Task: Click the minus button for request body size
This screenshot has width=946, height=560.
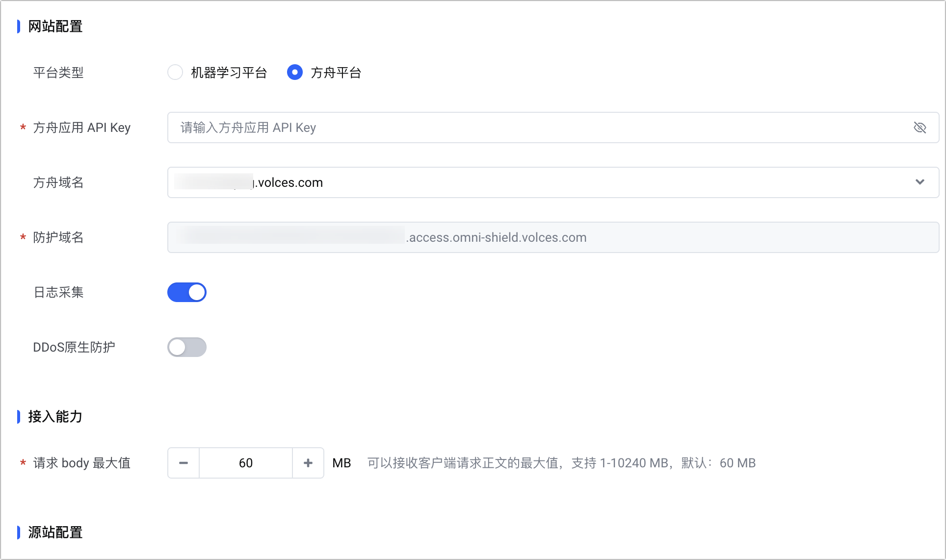Action: (184, 463)
